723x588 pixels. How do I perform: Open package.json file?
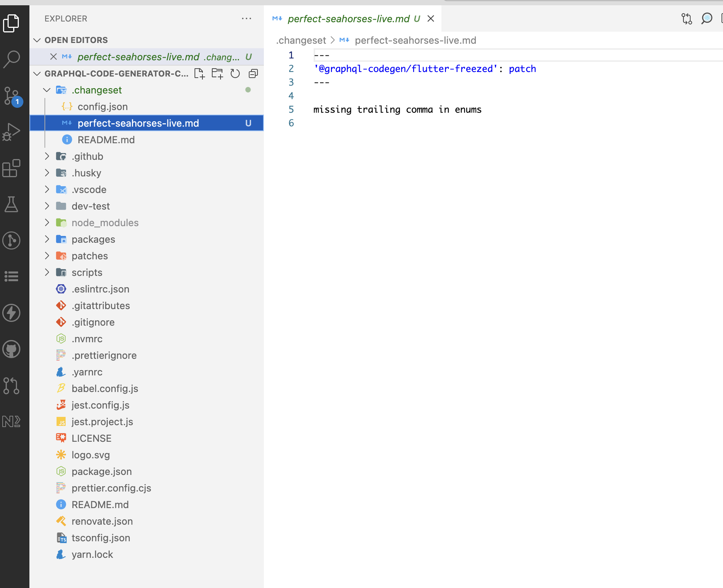[147, 472]
